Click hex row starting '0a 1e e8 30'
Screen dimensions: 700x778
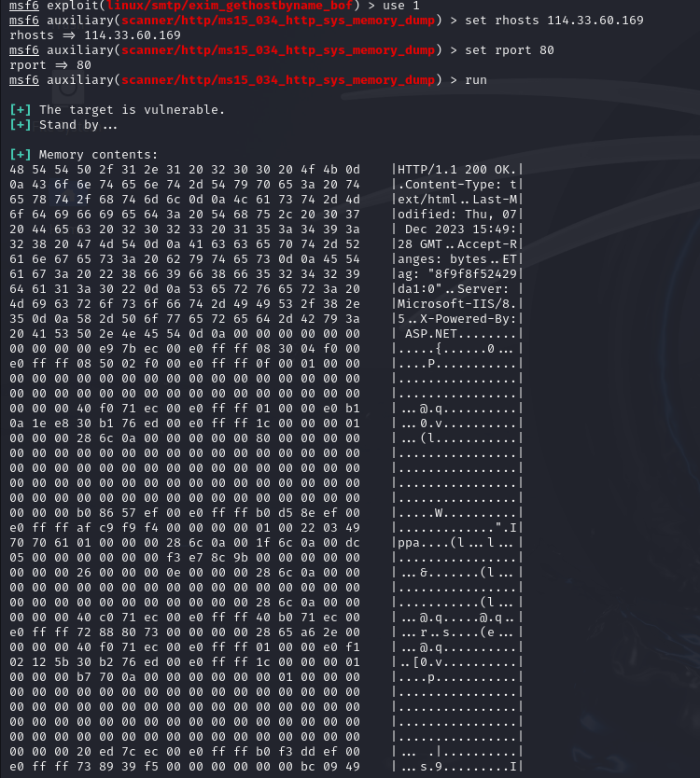click(x=185, y=424)
